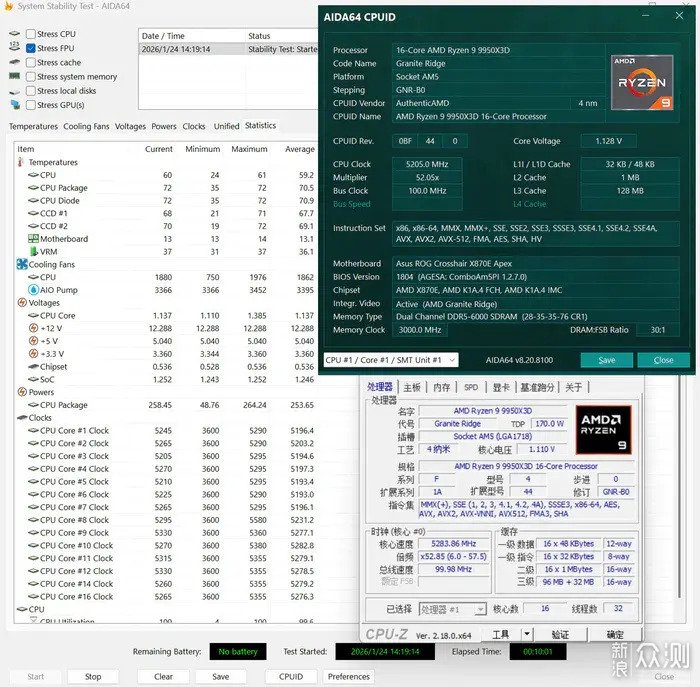The width and height of the screenshot is (700, 687).
Task: Click the Temperatures thermometer icon
Action: tap(21, 162)
